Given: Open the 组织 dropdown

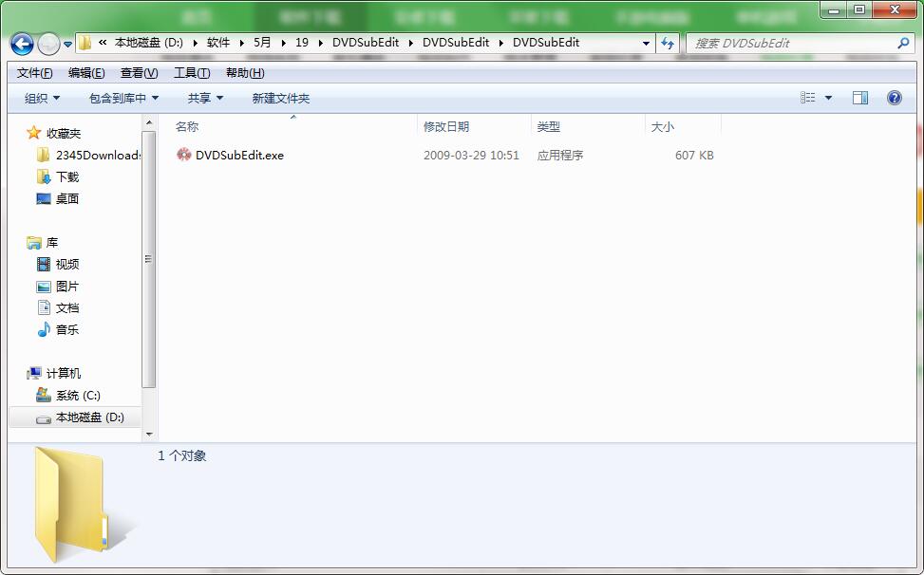Looking at the screenshot, I should [42, 99].
